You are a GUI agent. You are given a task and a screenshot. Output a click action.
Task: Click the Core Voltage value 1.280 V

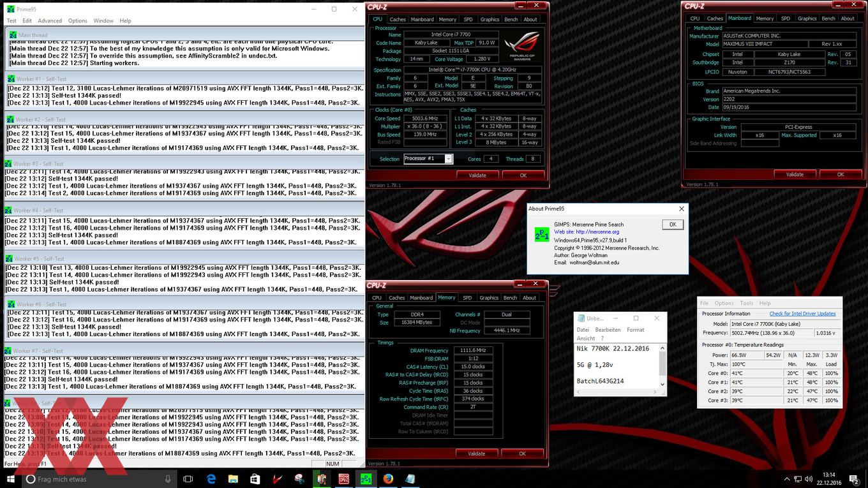(x=481, y=59)
